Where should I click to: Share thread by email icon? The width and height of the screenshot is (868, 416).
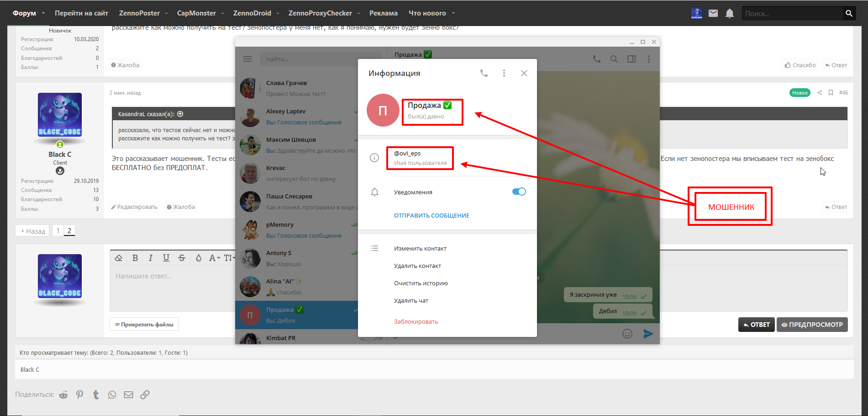[x=129, y=395]
